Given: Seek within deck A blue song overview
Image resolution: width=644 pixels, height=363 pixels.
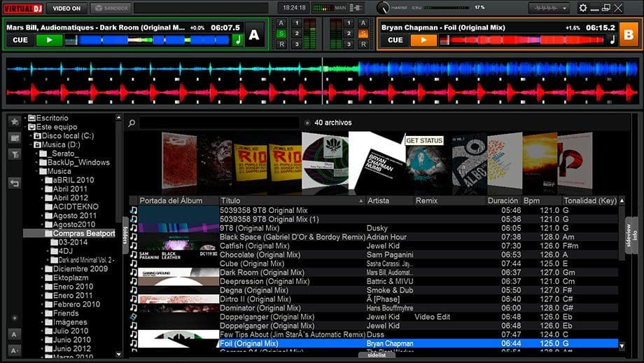Looking at the screenshot, I should [148, 40].
